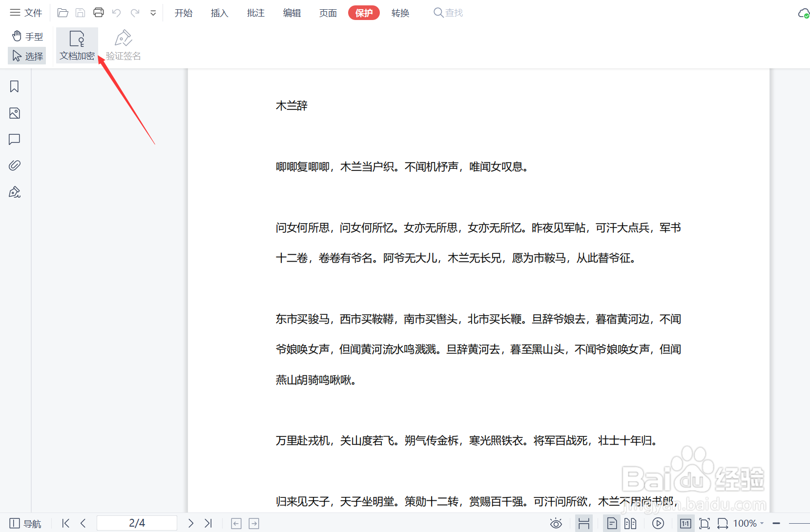Click the fit width icon

(723, 524)
